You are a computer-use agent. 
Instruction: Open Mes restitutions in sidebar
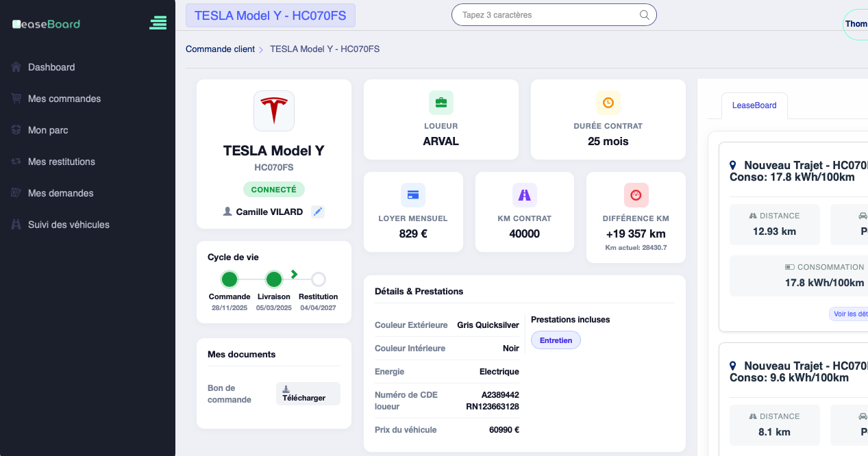click(x=62, y=162)
